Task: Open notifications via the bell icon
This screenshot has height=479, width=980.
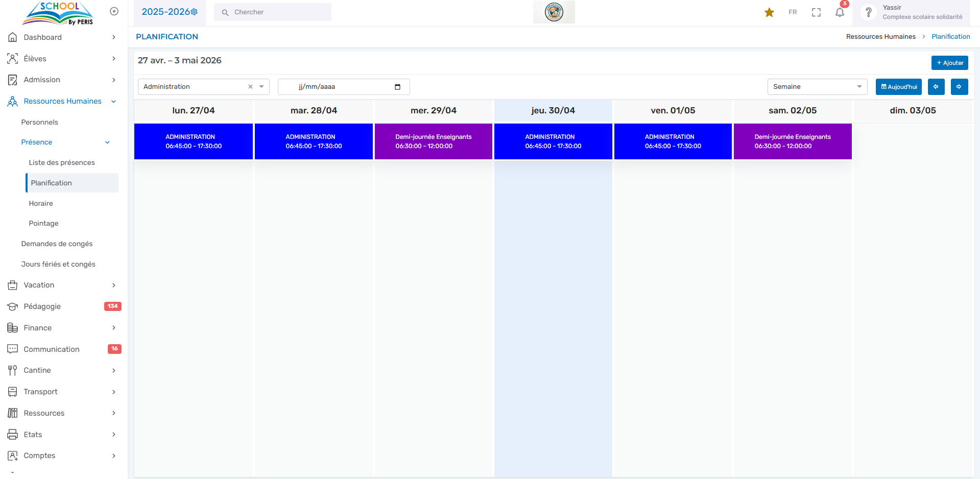Action: [x=840, y=12]
